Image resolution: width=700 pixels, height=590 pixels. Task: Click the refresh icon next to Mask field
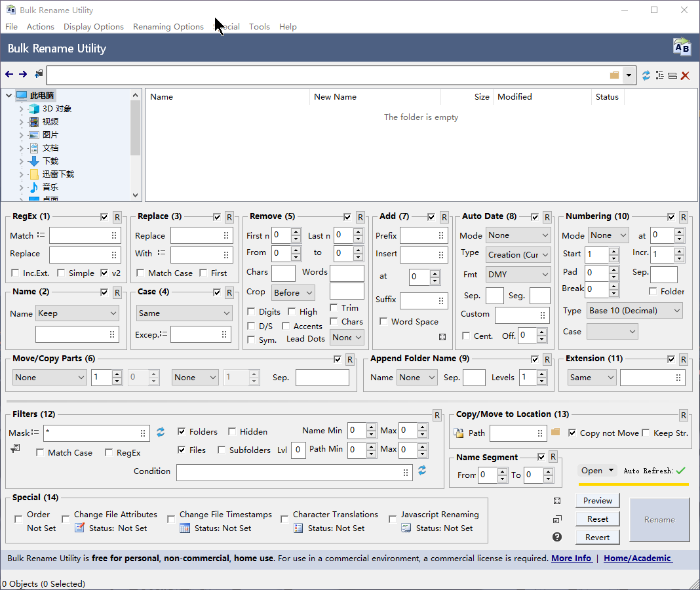[x=161, y=432]
